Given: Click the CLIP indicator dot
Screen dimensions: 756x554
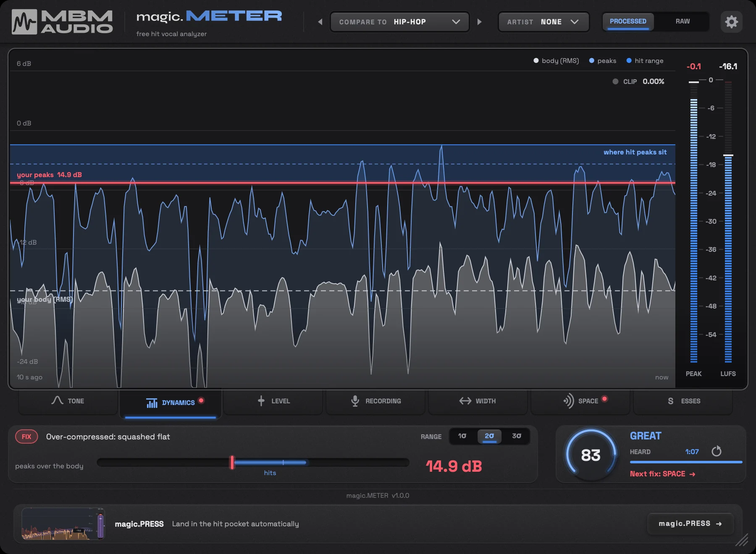Looking at the screenshot, I should (615, 81).
